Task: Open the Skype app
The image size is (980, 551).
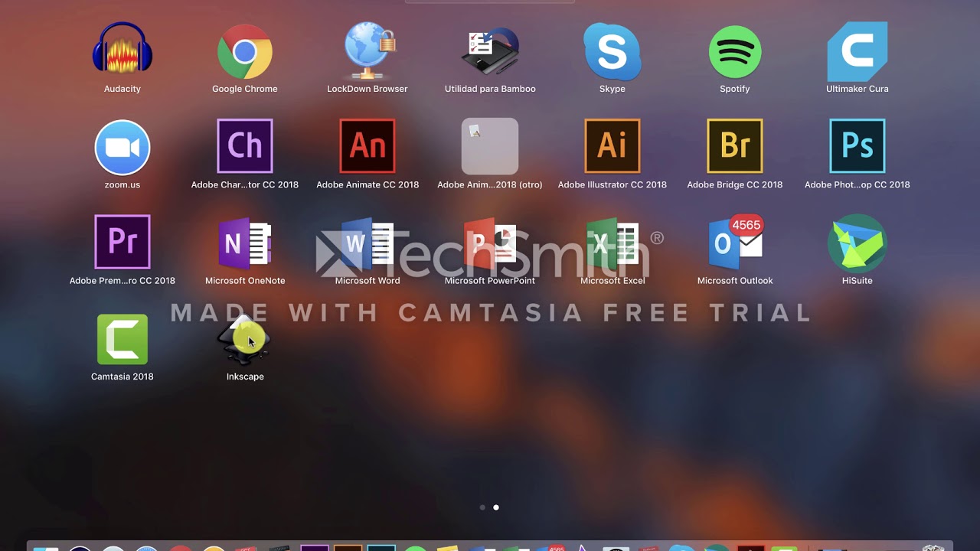Action: pos(612,51)
